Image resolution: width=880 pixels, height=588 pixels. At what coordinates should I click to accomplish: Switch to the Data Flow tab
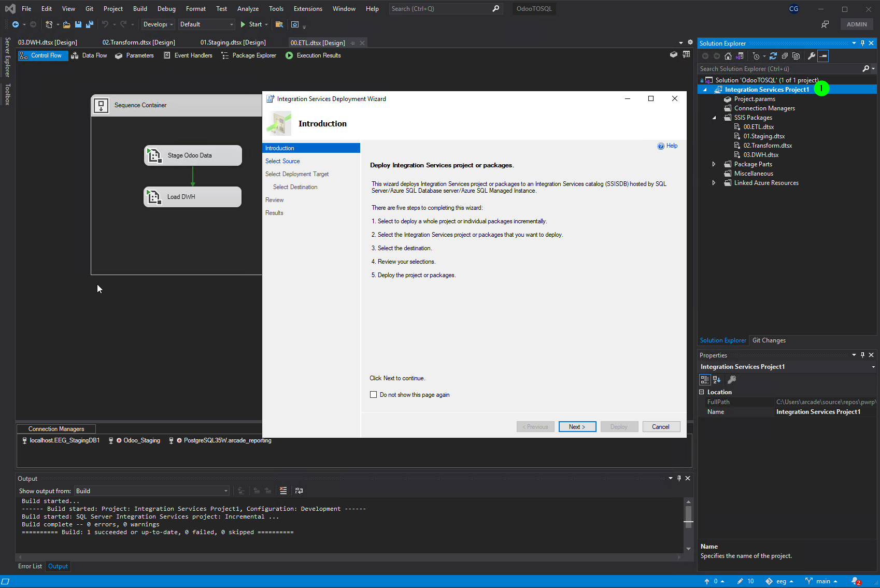[x=89, y=55]
